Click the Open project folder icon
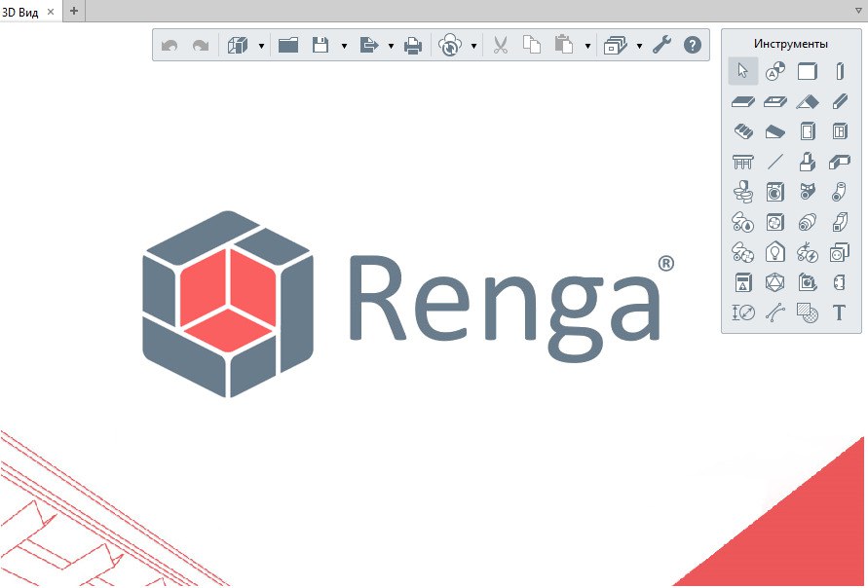Screen dimensions: 868x588 click(288, 45)
